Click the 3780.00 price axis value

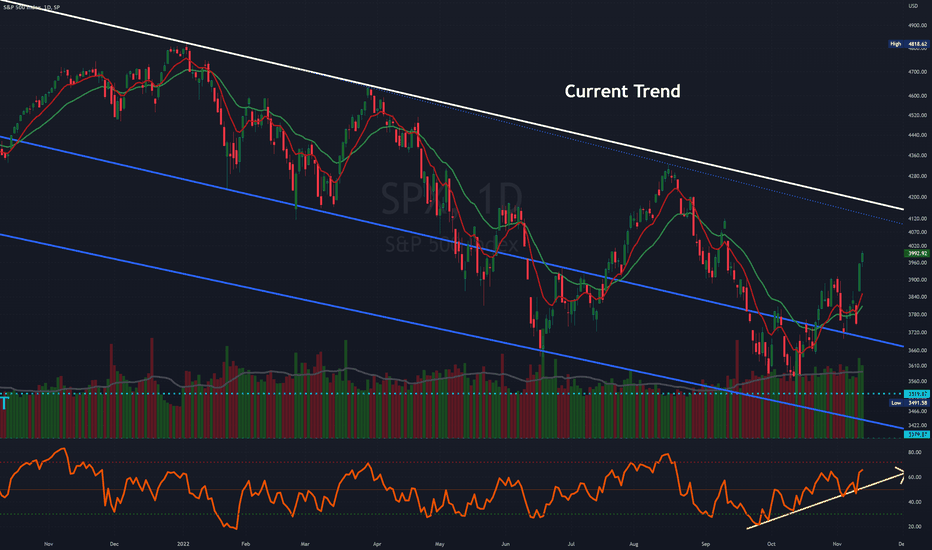pyautogui.click(x=917, y=315)
